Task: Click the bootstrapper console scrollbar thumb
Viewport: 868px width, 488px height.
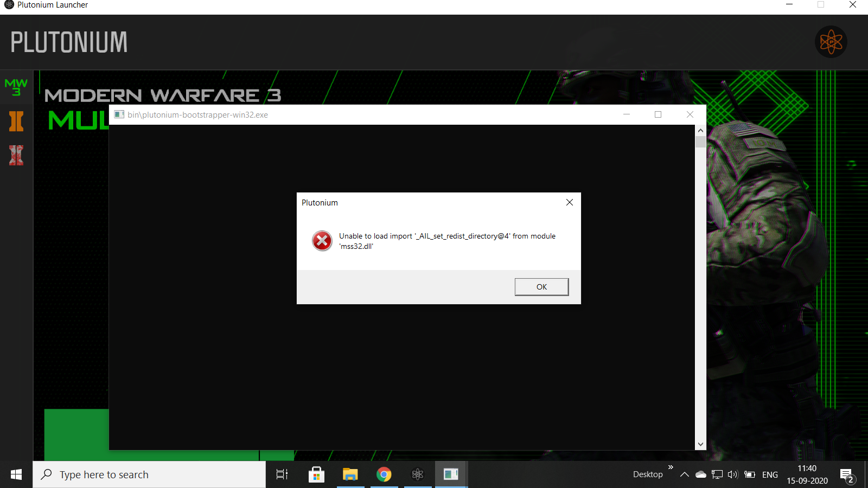Action: (700, 142)
